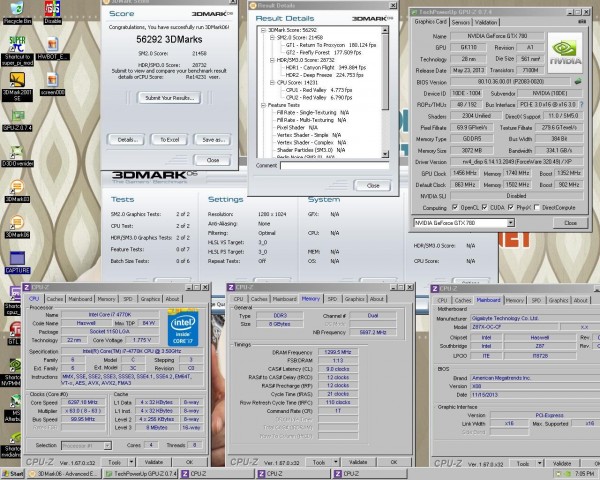Click the Bus Interface question mark in GPU-Z

point(582,104)
